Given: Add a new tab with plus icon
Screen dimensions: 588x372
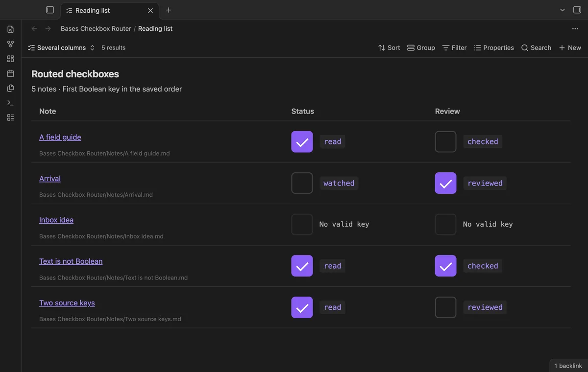Looking at the screenshot, I should (169, 10).
